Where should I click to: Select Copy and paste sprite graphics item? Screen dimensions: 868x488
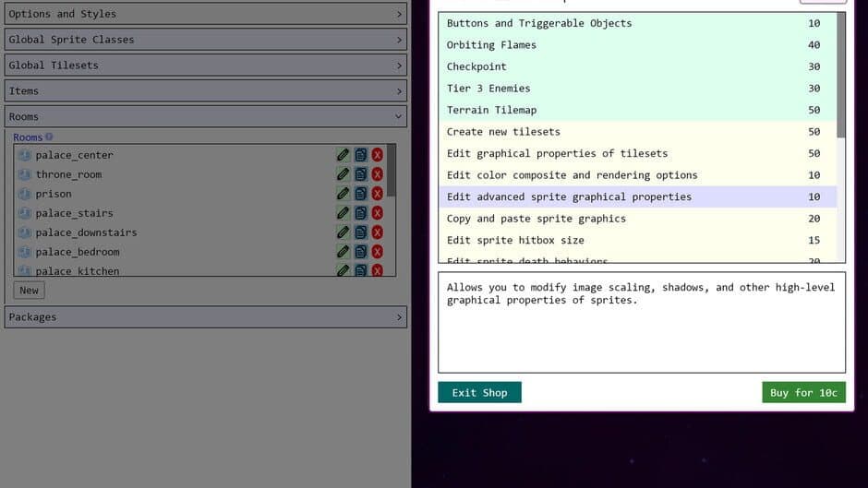[637, 219]
